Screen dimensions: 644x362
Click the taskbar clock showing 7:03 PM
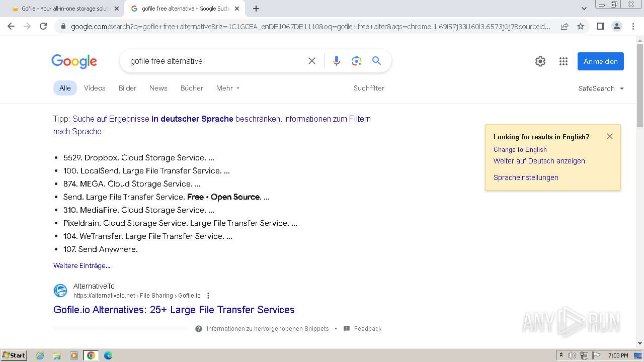[x=618, y=355]
